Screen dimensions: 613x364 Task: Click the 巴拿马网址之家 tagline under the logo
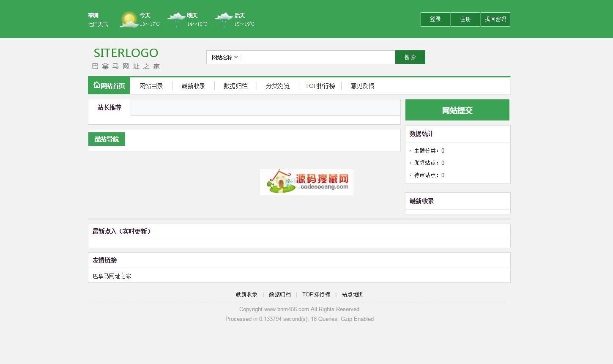(126, 66)
